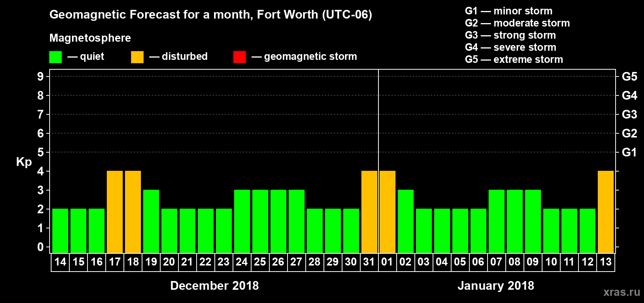Click the 'December 2018' month label
The height and width of the screenshot is (303, 644).
coord(214,286)
